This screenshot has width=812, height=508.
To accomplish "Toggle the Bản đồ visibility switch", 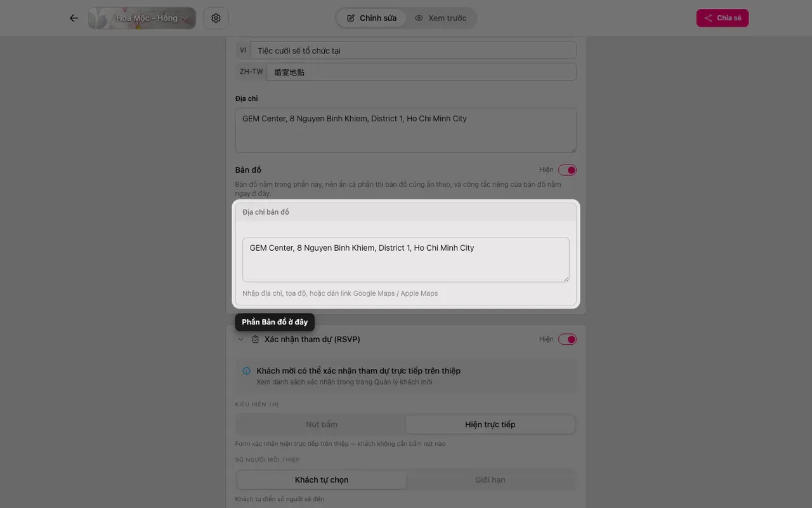I will click(567, 170).
